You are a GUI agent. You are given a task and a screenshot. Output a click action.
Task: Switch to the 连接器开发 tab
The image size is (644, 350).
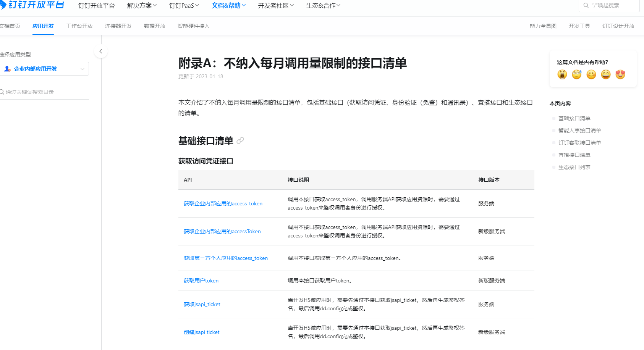pos(118,26)
